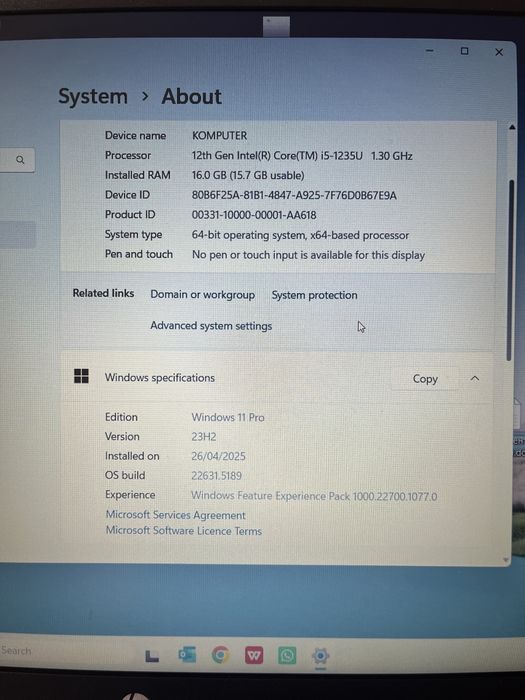Image resolution: width=525 pixels, height=700 pixels.
Task: Open Microsoft Services Agreement link
Action: 175,515
